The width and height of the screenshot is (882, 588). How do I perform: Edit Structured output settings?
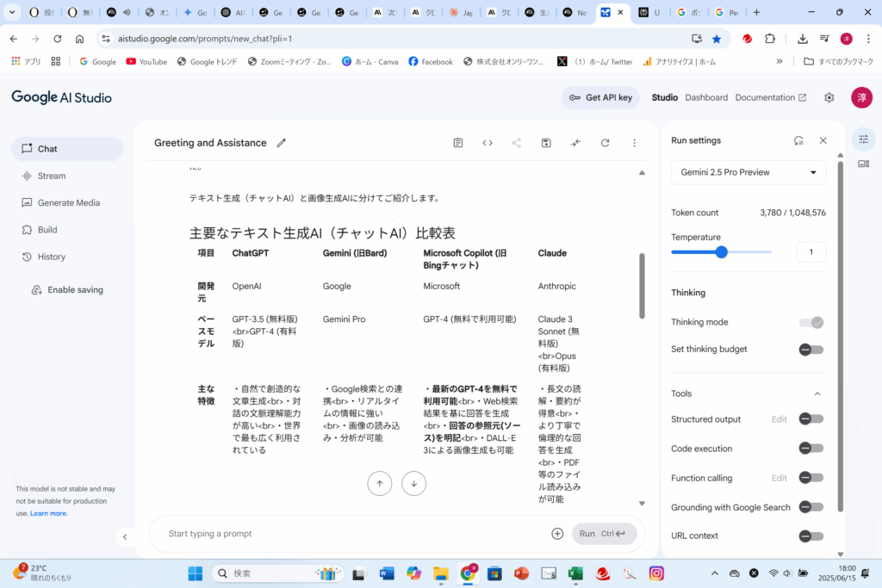coord(779,418)
